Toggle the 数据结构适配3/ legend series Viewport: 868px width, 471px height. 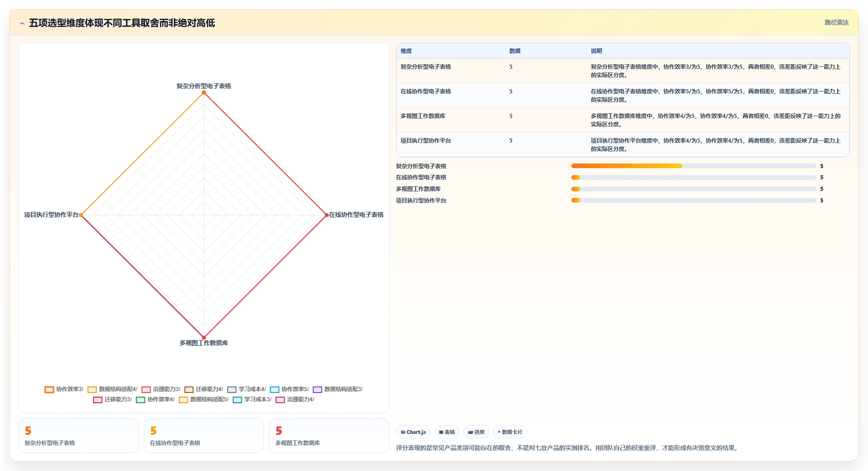point(338,389)
